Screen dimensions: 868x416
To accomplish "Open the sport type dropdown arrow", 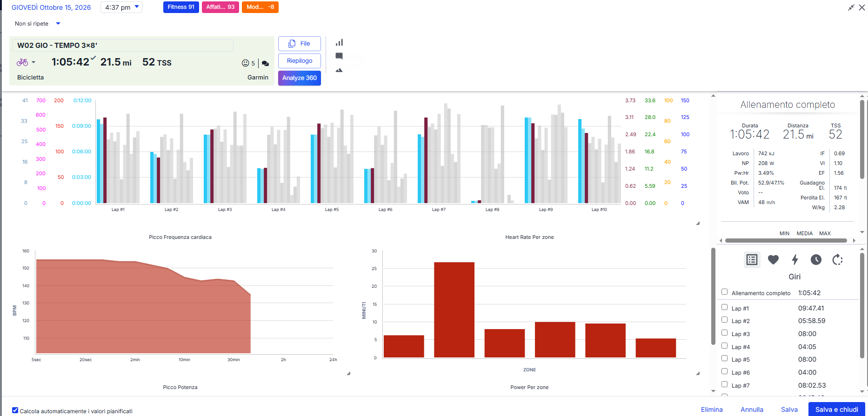I will (33, 62).
